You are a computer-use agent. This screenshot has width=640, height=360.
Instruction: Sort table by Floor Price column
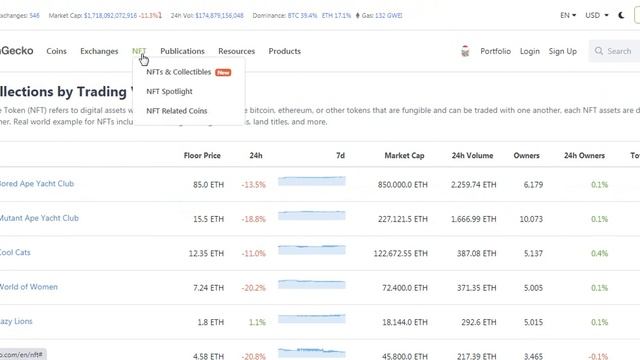202,156
